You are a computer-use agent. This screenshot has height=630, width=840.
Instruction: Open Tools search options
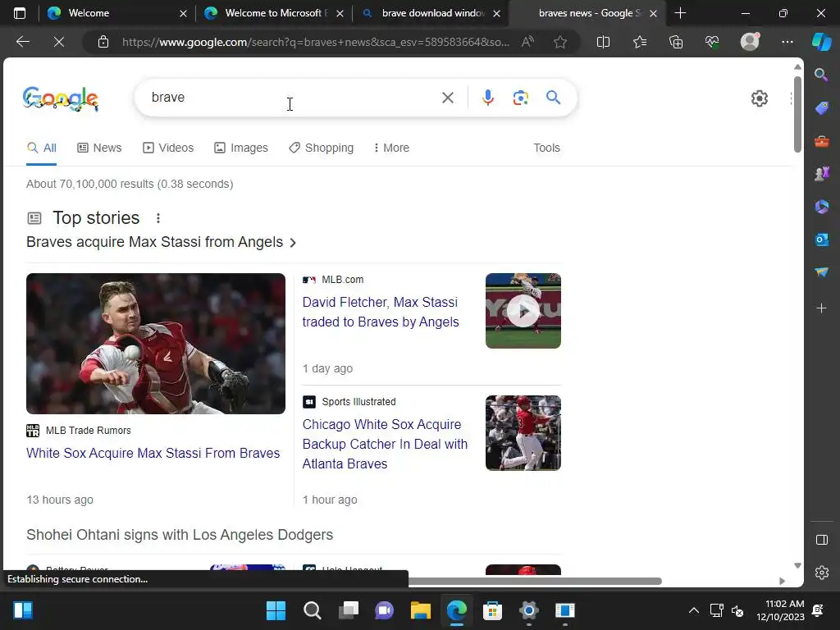(546, 148)
